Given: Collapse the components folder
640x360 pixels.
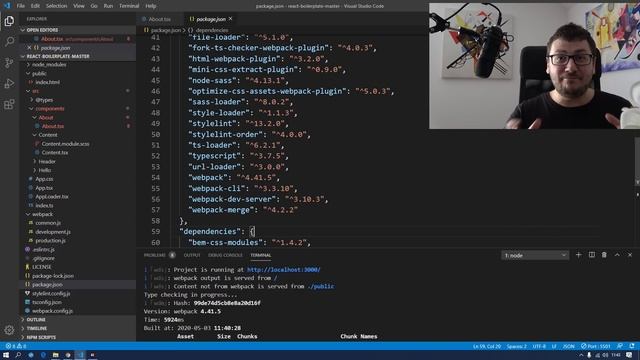Looking at the screenshot, I should pos(78,109).
